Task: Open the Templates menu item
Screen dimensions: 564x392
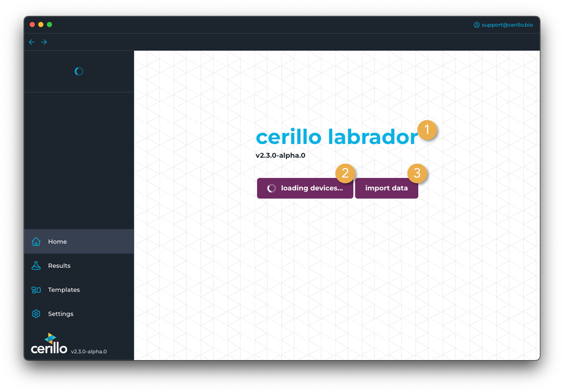Action: coord(79,290)
